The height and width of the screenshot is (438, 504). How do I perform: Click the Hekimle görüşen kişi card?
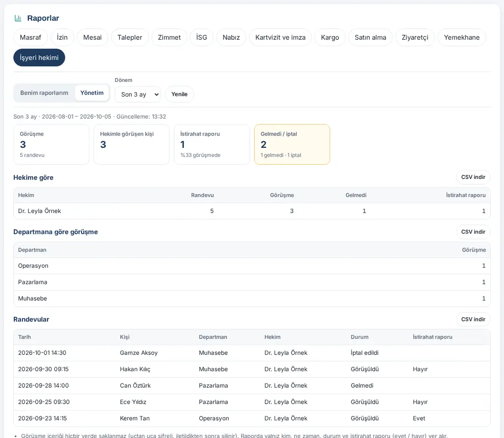[131, 145]
